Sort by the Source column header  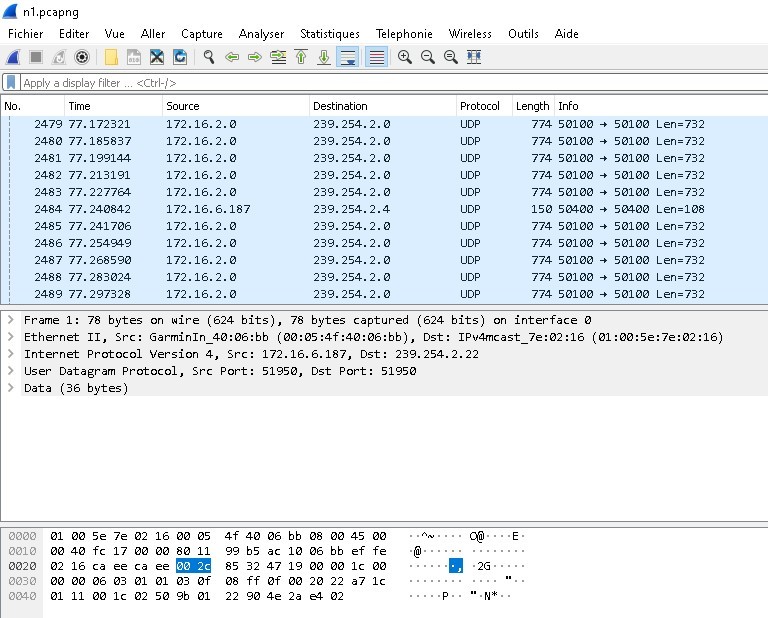click(236, 106)
